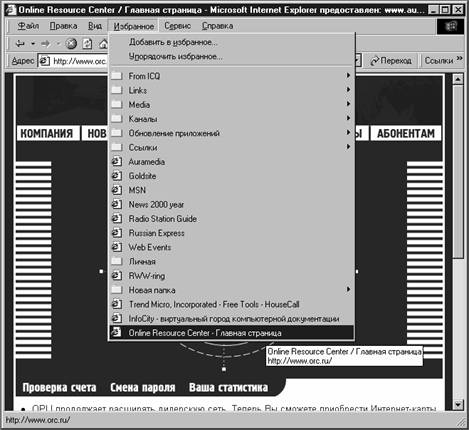Open the Links favorites folder

138,90
